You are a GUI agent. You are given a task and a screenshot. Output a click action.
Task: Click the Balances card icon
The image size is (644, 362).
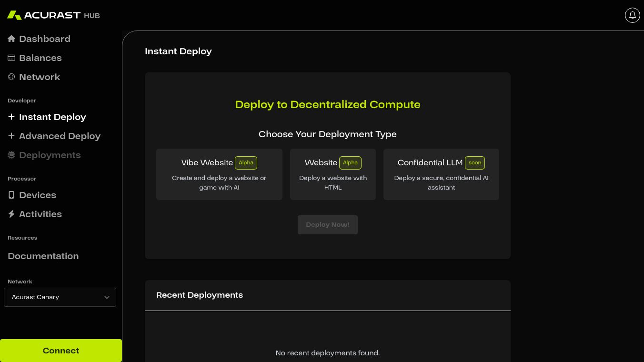coord(11,58)
